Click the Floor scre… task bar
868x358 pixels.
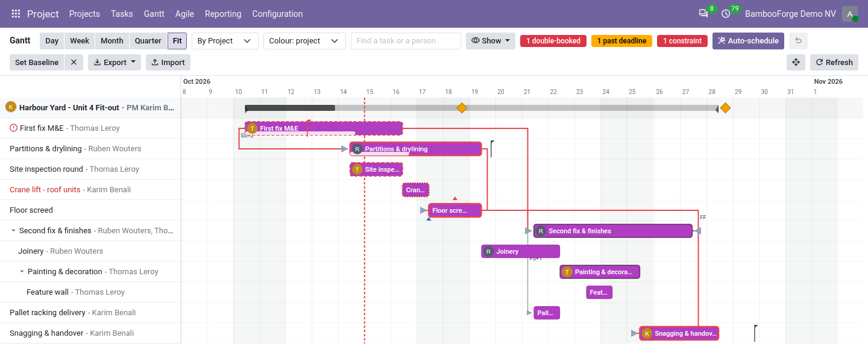point(455,210)
